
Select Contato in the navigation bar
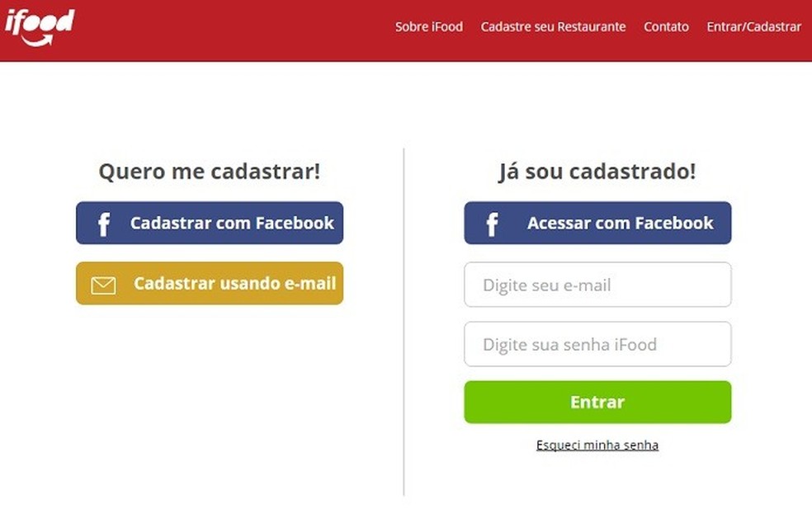pyautogui.click(x=665, y=26)
